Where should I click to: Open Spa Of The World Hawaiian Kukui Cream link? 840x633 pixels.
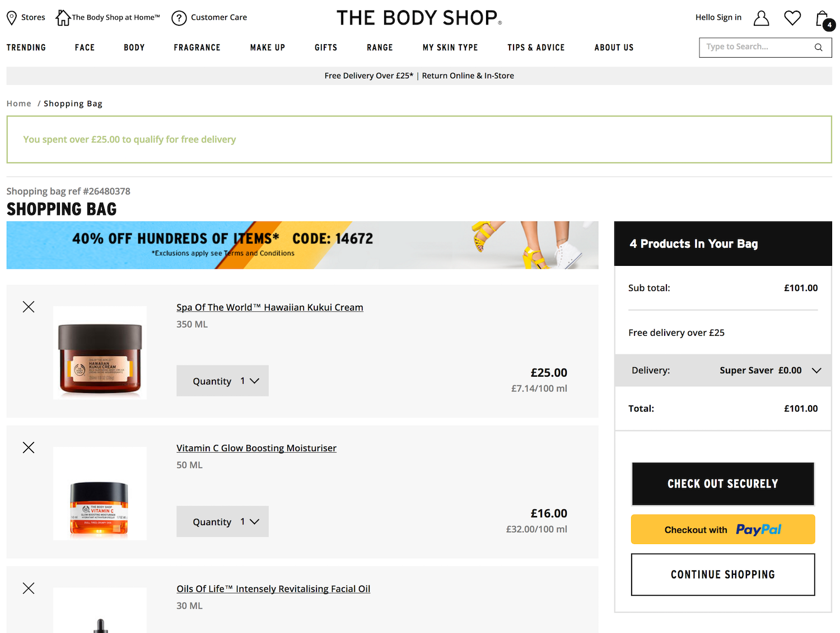(x=270, y=307)
